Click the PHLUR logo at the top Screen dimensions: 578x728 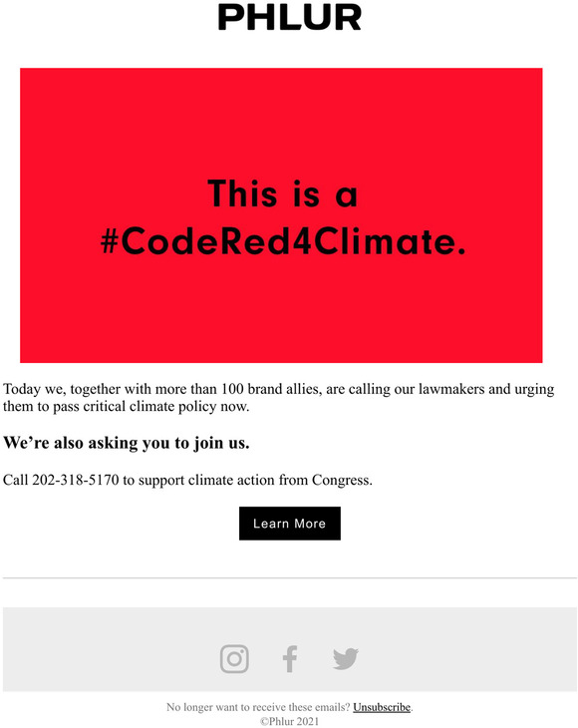point(289,18)
